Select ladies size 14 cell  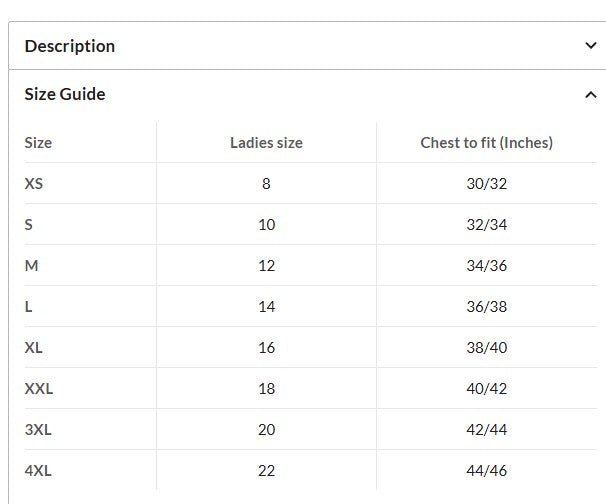(x=266, y=307)
